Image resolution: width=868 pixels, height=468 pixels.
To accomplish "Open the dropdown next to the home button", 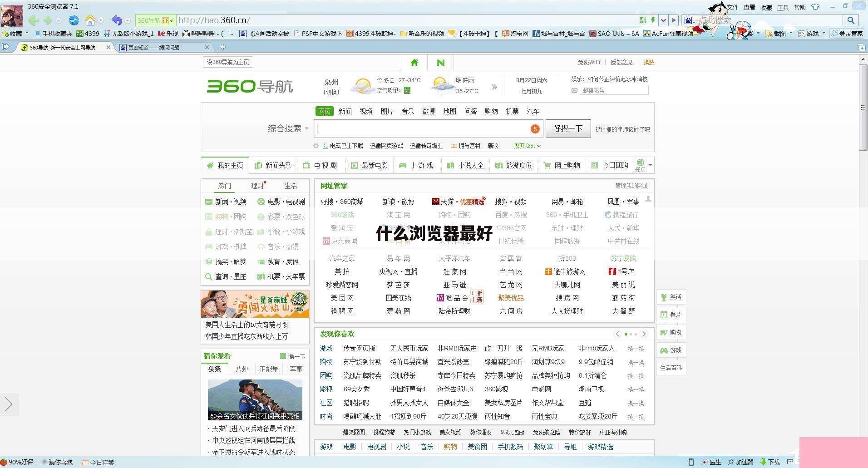I will point(101,20).
